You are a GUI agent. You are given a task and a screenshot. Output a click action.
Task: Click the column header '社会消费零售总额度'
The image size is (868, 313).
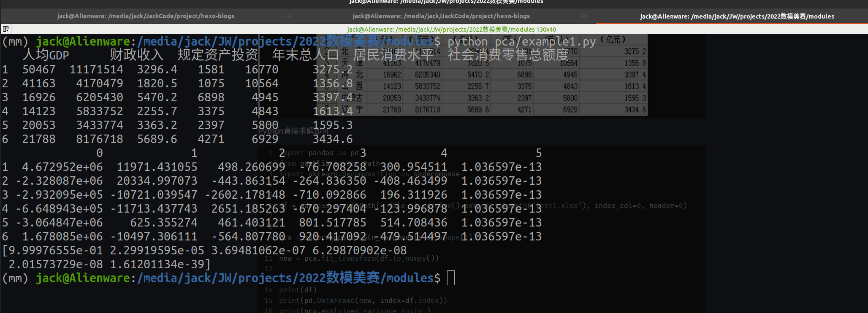[x=508, y=55]
